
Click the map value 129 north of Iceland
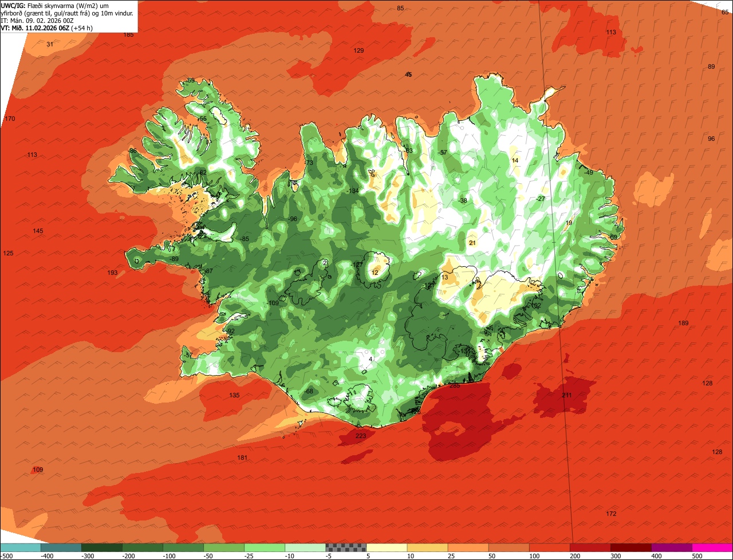click(358, 51)
